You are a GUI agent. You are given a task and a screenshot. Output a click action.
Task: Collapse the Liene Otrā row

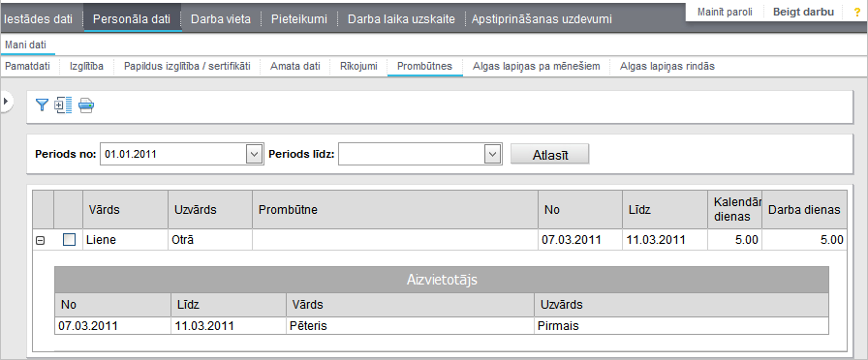(40, 241)
